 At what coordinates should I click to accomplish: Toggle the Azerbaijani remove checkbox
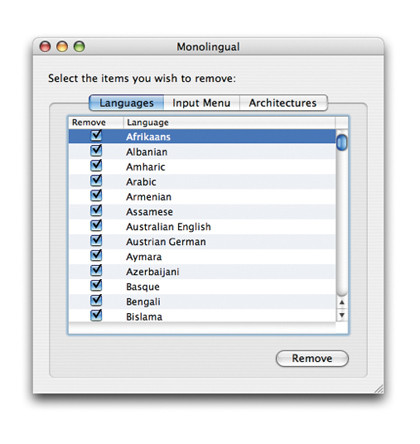96,271
